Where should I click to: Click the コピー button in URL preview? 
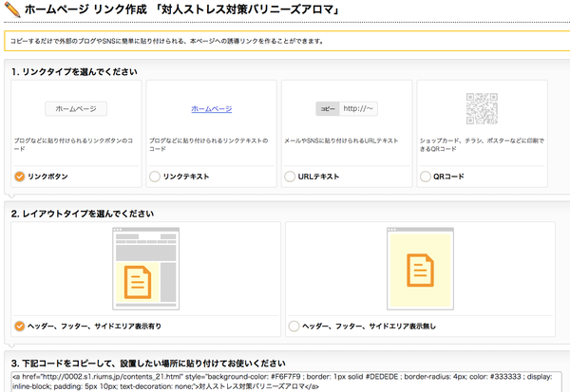coord(328,108)
